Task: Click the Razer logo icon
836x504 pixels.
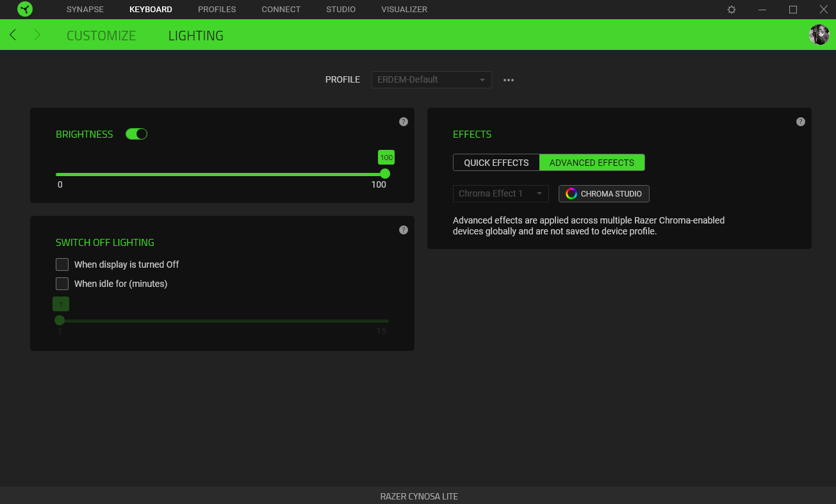Action: 25,10
